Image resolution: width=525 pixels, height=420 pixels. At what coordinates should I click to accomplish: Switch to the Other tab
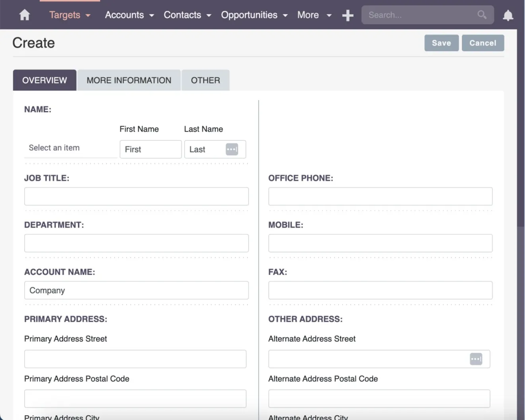click(x=205, y=80)
